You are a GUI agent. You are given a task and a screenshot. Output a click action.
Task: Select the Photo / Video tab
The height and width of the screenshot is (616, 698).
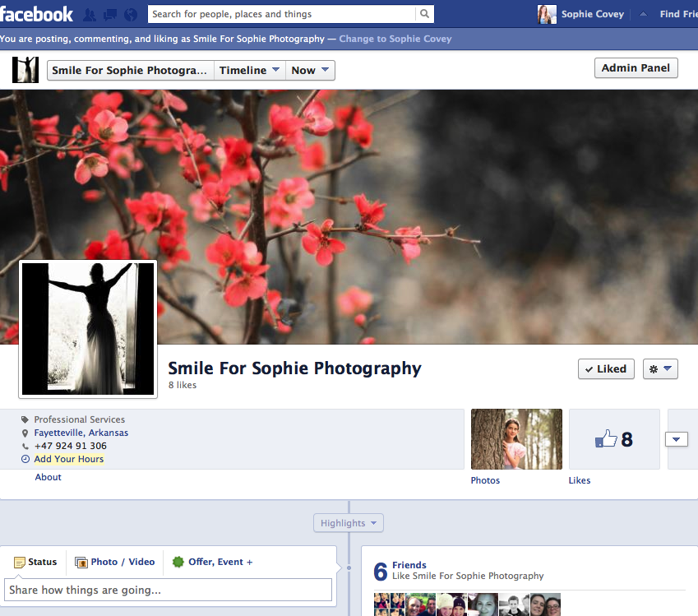(115, 562)
